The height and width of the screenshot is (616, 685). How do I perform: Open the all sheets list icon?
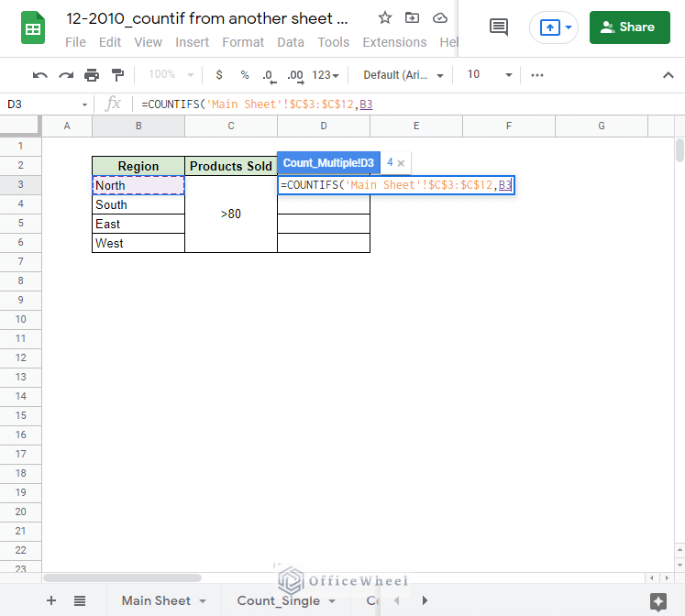tap(80, 601)
